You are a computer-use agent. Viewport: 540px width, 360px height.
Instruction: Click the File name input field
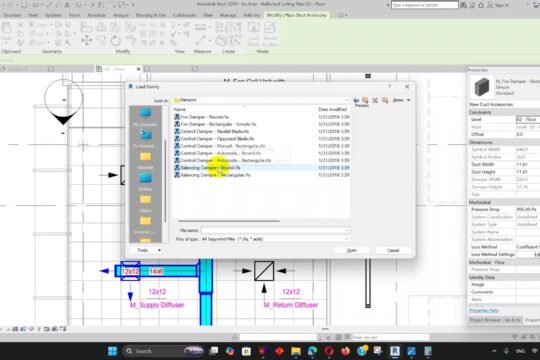[x=275, y=230]
